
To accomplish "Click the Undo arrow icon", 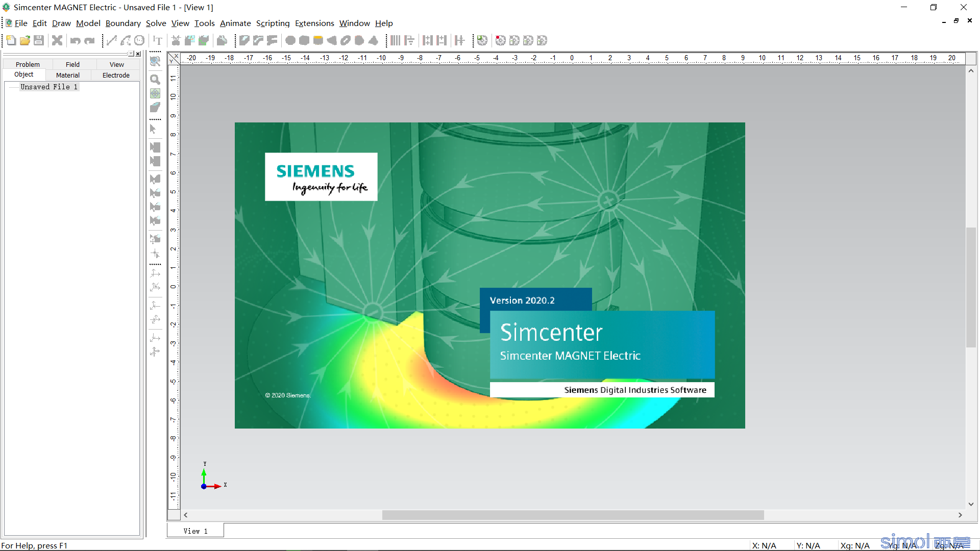I will tap(76, 40).
